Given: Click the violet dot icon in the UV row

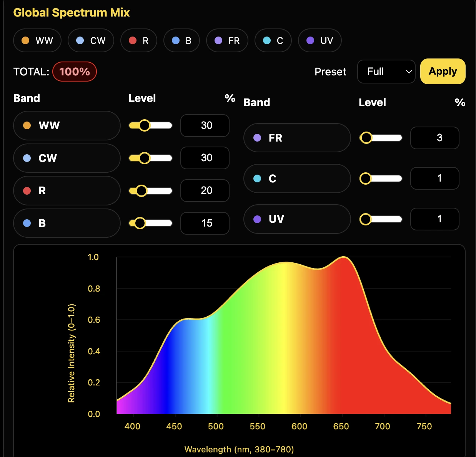Looking at the screenshot, I should pos(257,219).
